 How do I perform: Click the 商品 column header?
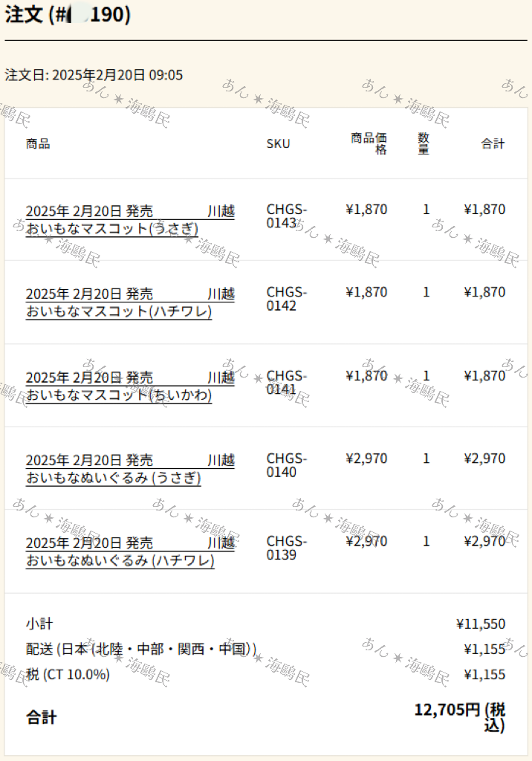(x=38, y=143)
